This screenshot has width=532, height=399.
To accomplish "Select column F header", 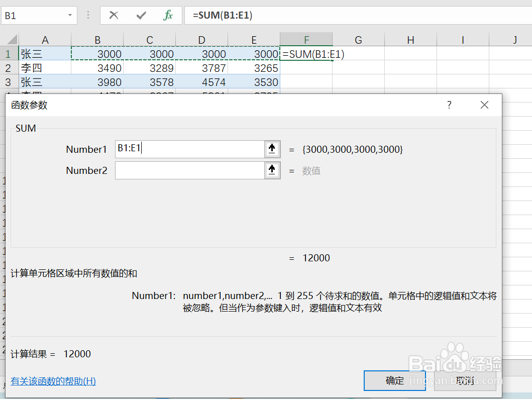I will 306,39.
